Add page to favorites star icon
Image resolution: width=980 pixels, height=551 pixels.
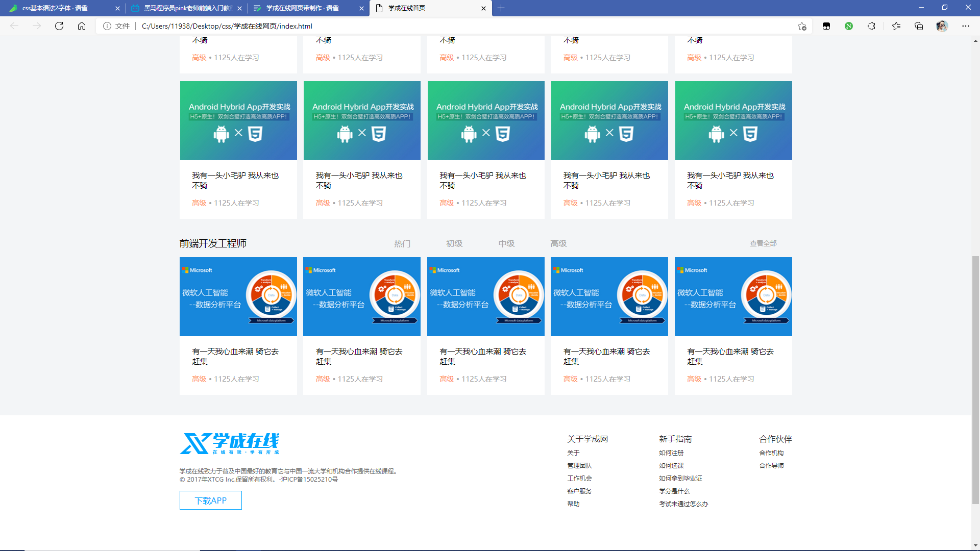[802, 26]
